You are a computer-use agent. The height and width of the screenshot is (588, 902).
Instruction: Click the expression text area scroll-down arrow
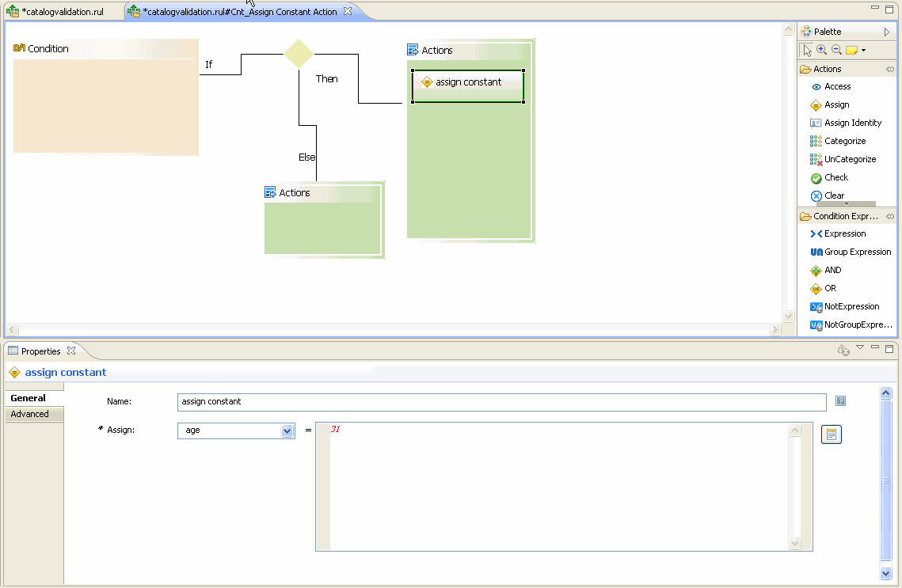(x=794, y=543)
